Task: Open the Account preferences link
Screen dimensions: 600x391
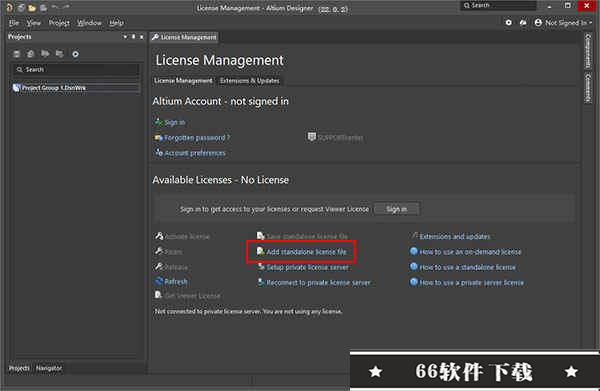Action: coord(190,153)
